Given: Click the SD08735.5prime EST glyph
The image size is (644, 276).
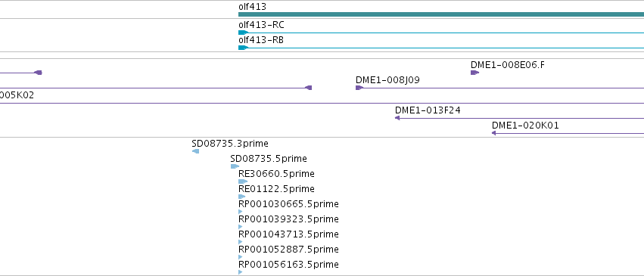Looking at the screenshot, I should click(x=235, y=166).
